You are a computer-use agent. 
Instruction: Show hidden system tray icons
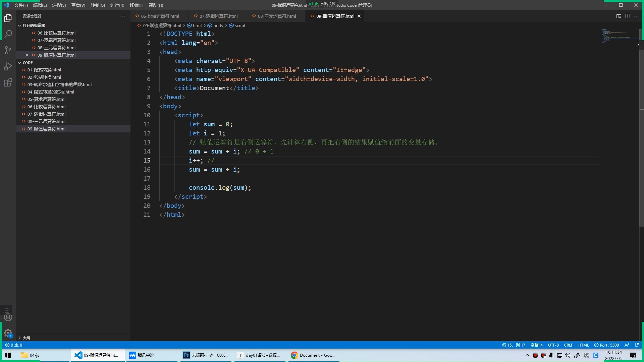(527, 355)
